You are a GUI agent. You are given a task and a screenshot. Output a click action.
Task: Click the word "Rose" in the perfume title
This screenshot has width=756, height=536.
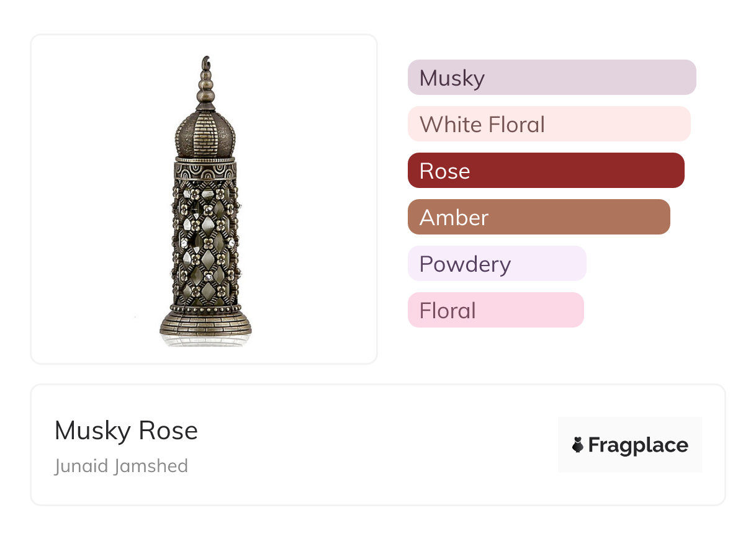click(x=168, y=431)
